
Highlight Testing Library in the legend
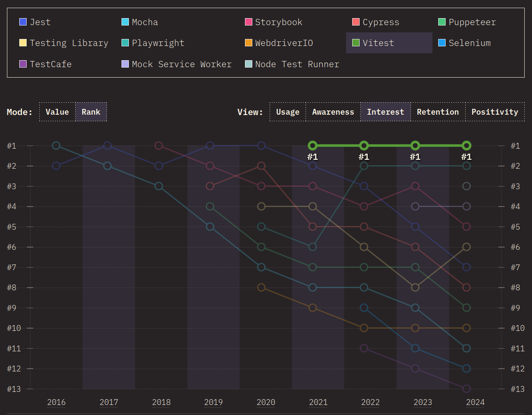click(x=64, y=43)
